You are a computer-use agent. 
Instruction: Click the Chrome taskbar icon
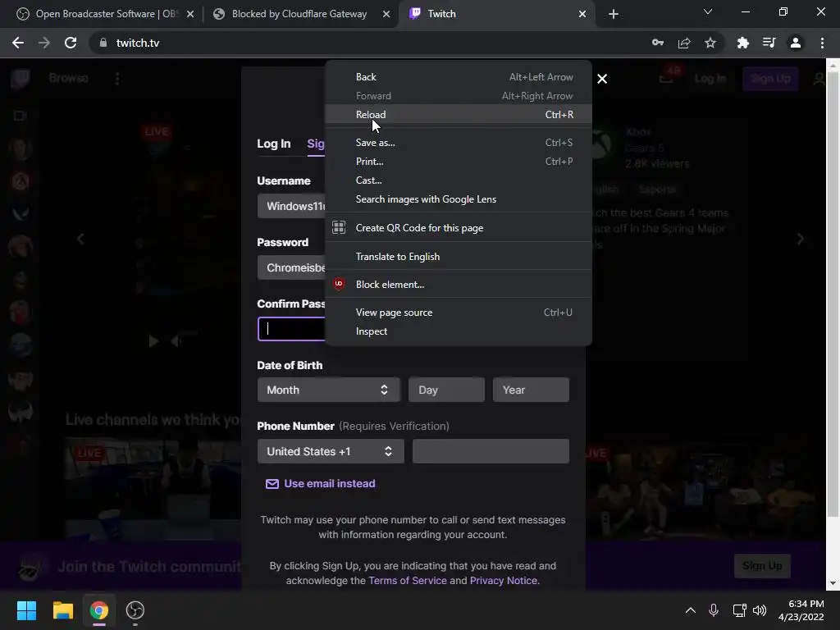[x=98, y=610]
